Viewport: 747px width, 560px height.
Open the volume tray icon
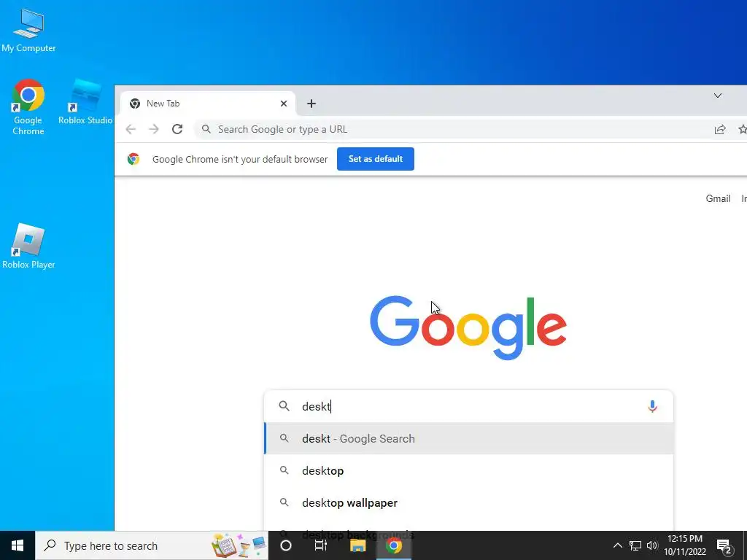click(x=652, y=545)
